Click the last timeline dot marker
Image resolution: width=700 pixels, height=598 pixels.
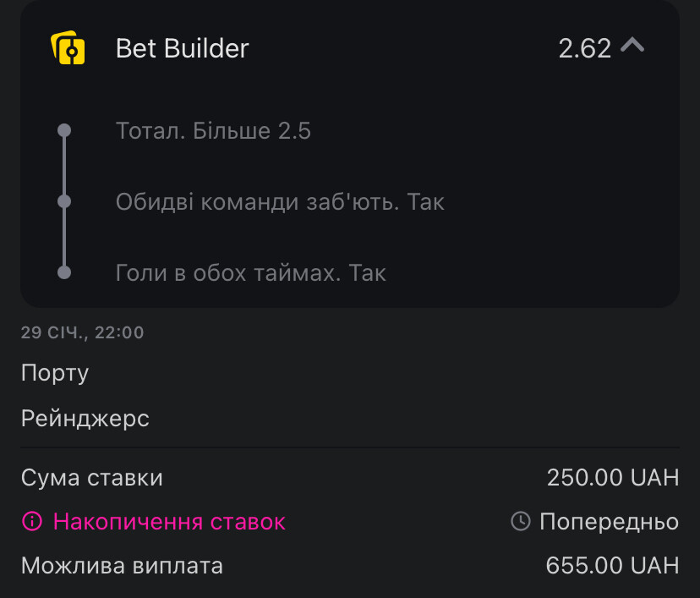pyautogui.click(x=64, y=272)
